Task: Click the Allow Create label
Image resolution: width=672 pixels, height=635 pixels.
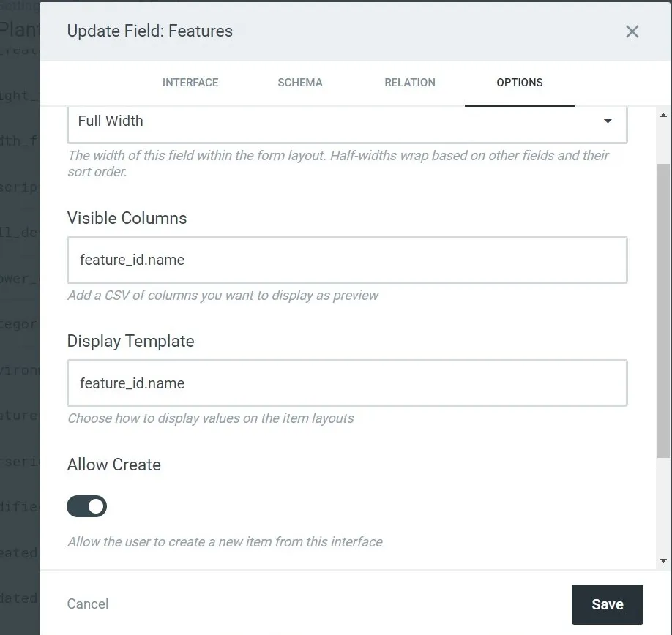Action: (114, 465)
